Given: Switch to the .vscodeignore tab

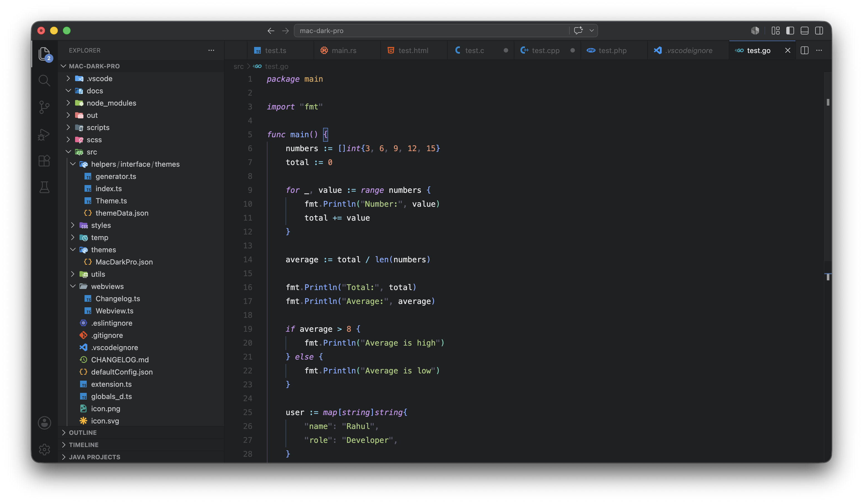Looking at the screenshot, I should [x=688, y=50].
